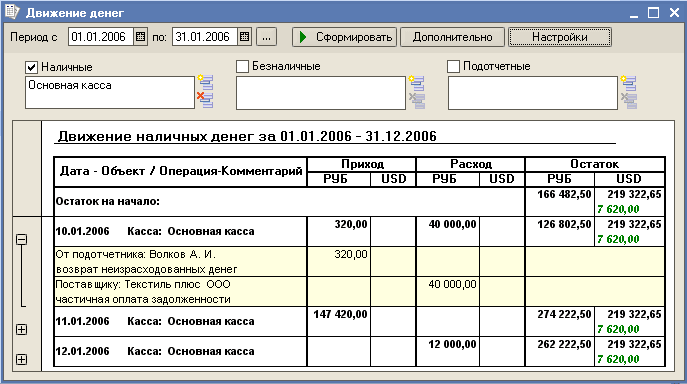Click the period start date field
The image size is (687, 384).
click(x=101, y=37)
